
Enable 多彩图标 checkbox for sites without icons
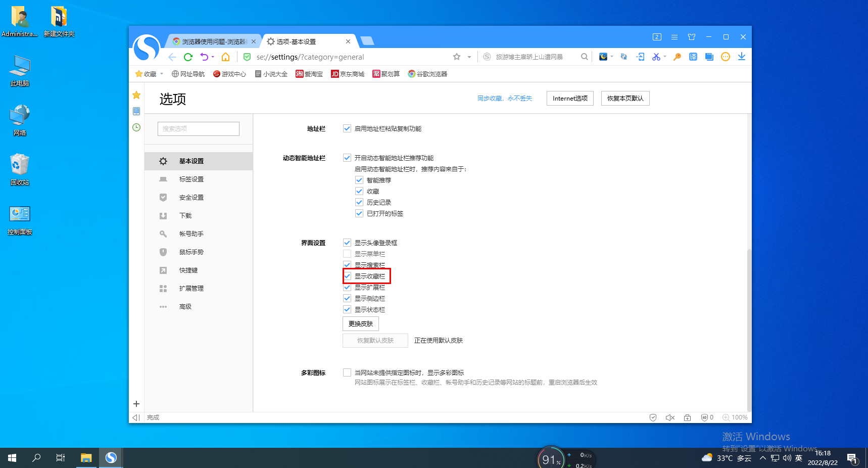[347, 372]
